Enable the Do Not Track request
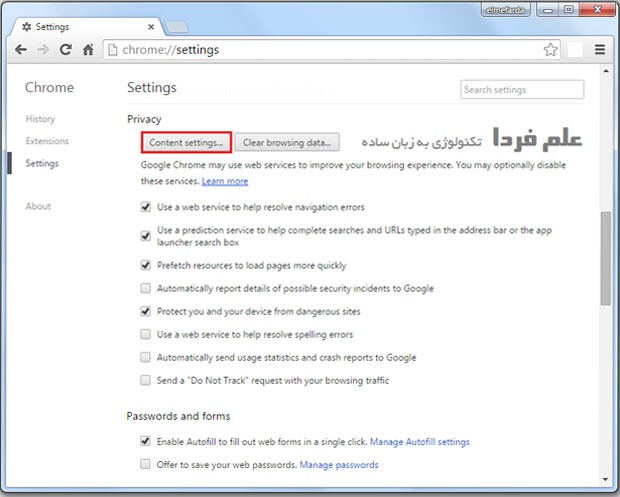 coord(146,380)
